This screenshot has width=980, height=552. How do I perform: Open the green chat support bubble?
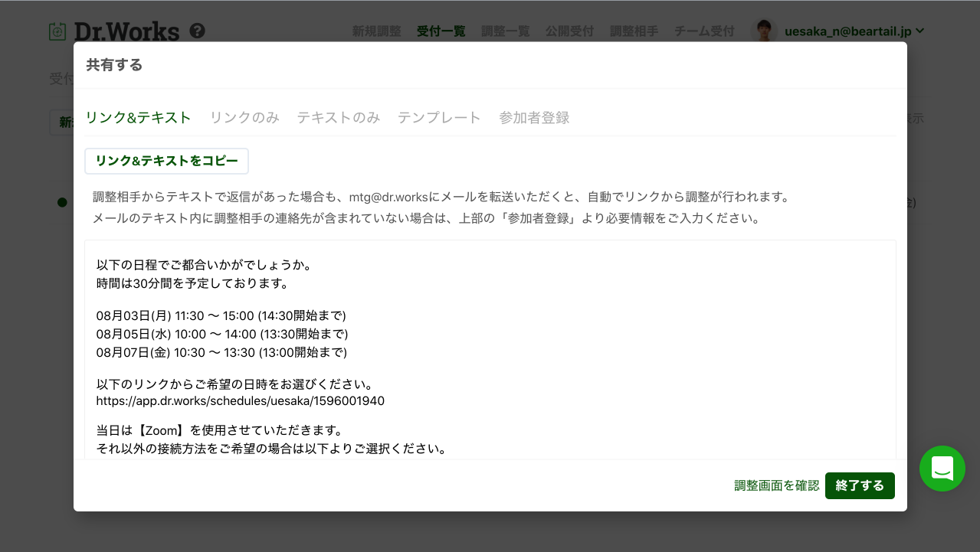click(942, 469)
